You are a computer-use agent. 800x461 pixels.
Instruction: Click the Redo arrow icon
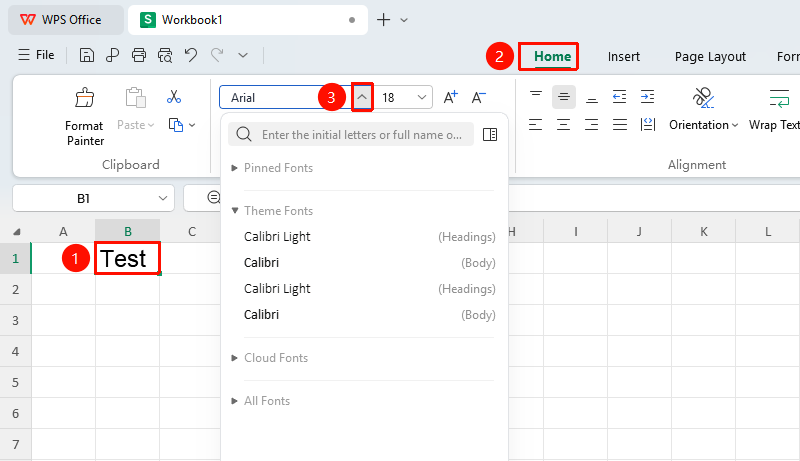tap(217, 55)
